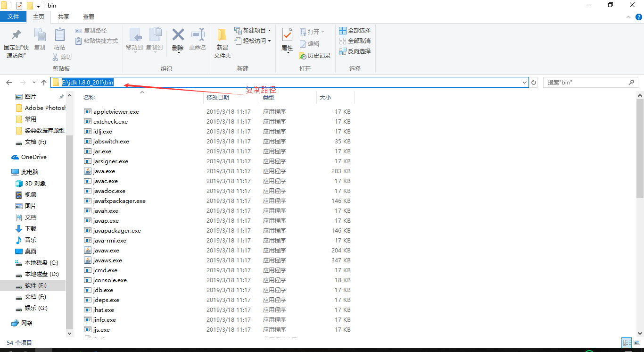Click Pin to Quick access icon
Viewport: 644px width, 352px height.
[x=17, y=35]
